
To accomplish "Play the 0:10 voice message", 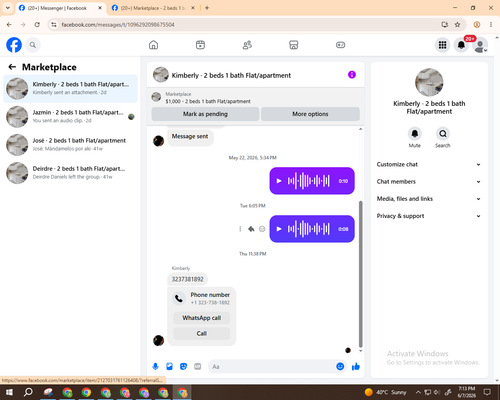I will pos(279,181).
